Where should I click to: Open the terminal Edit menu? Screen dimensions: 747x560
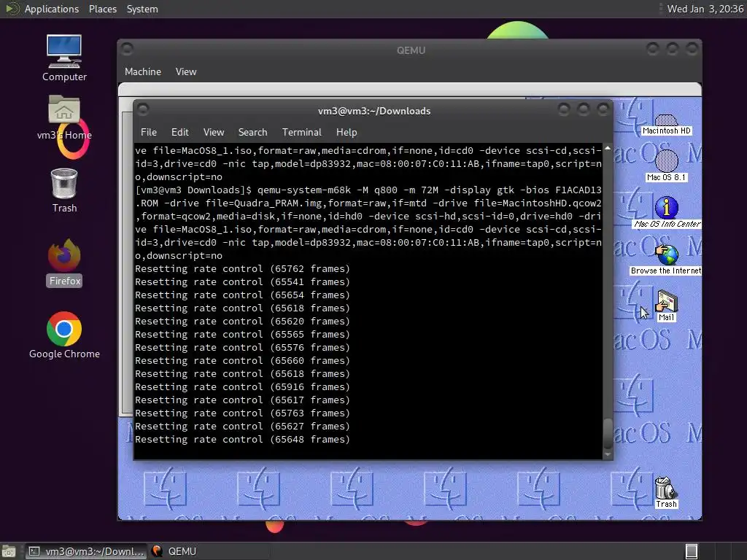click(179, 133)
